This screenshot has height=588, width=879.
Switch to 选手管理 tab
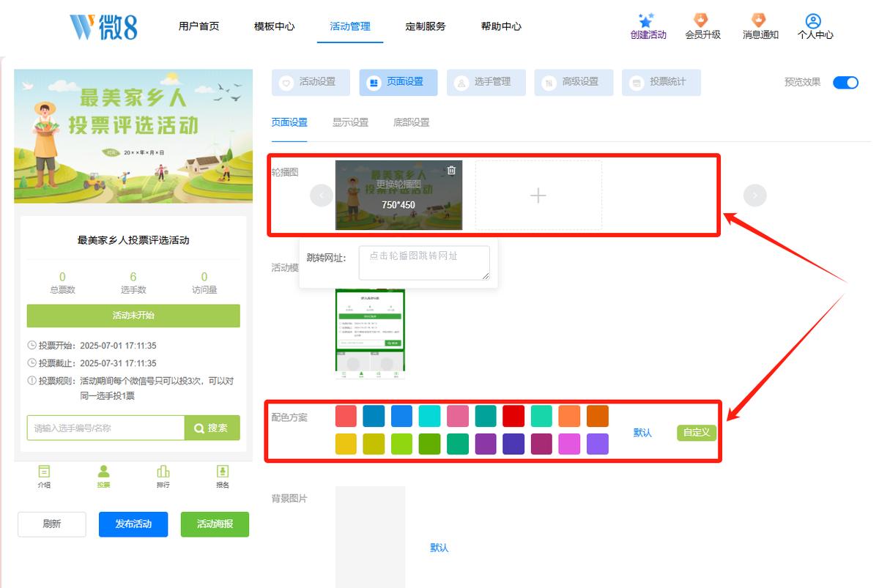(x=486, y=83)
